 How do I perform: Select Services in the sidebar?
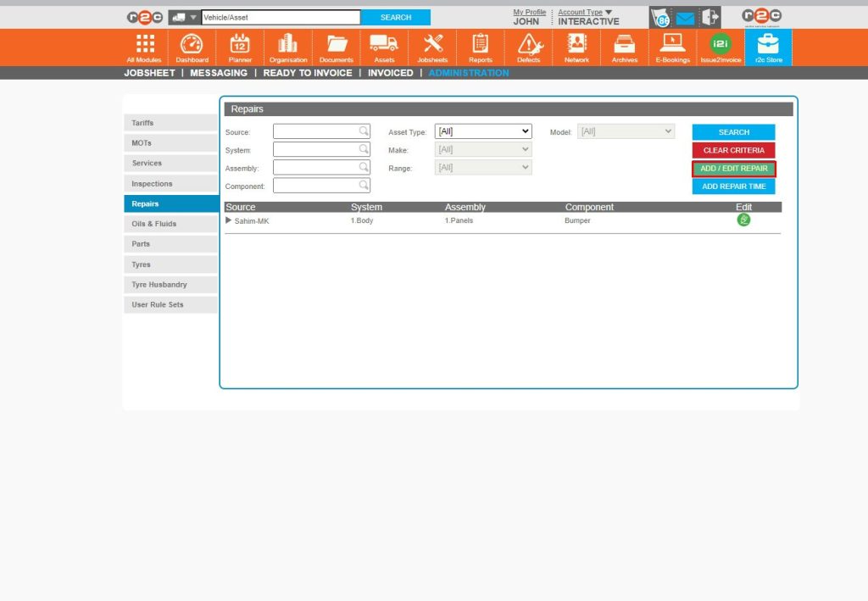point(171,164)
